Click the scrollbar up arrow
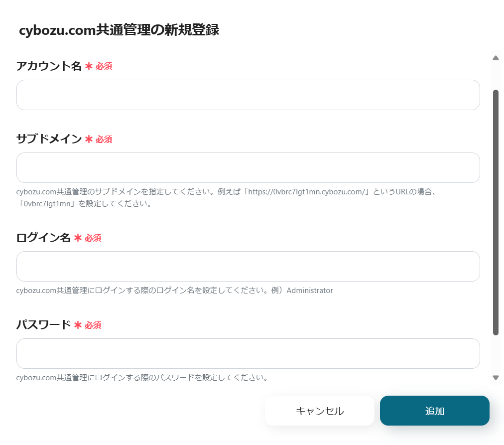 pos(496,58)
